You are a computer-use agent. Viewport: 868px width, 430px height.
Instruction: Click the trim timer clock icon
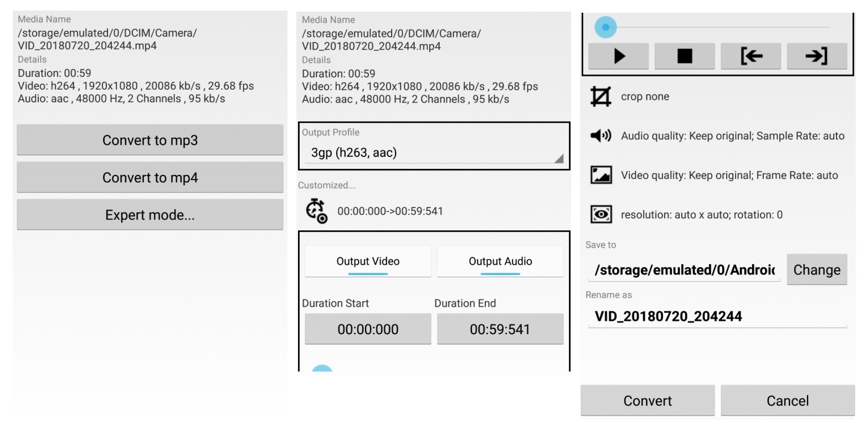click(x=317, y=211)
